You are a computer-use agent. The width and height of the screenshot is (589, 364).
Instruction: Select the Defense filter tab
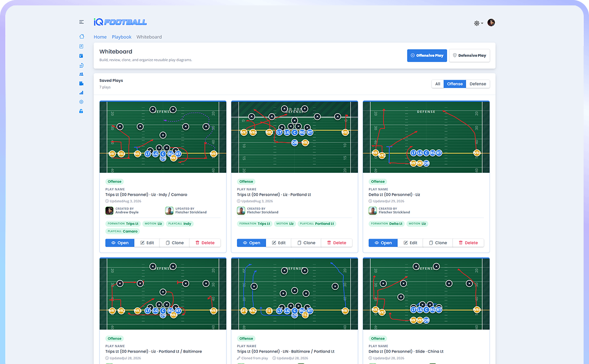coord(478,84)
